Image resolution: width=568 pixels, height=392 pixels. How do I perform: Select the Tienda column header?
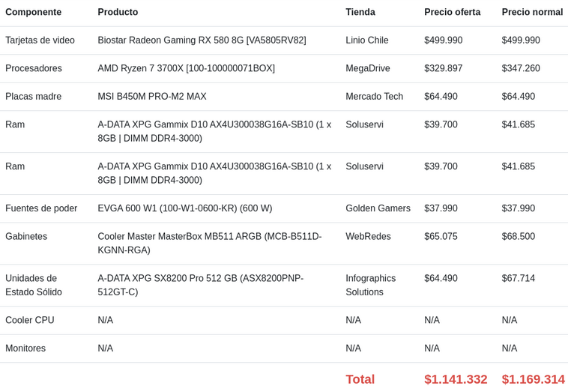pyautogui.click(x=360, y=12)
